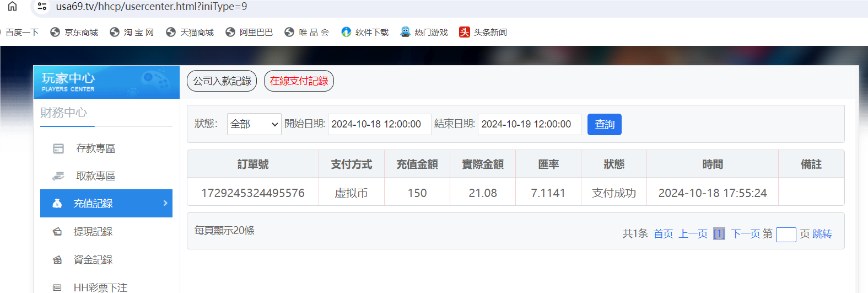Click globe icon of 京东商城 bookmark
This screenshot has height=293, width=868.
pos(55,33)
